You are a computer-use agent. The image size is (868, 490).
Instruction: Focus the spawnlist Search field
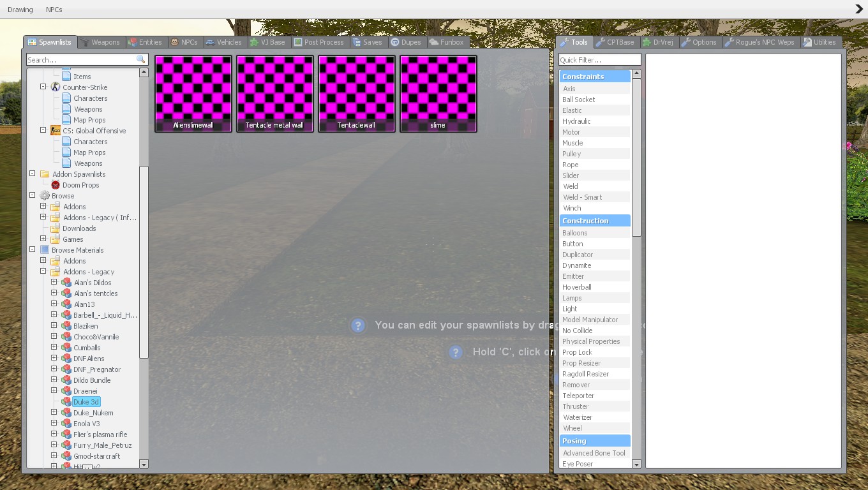point(87,59)
